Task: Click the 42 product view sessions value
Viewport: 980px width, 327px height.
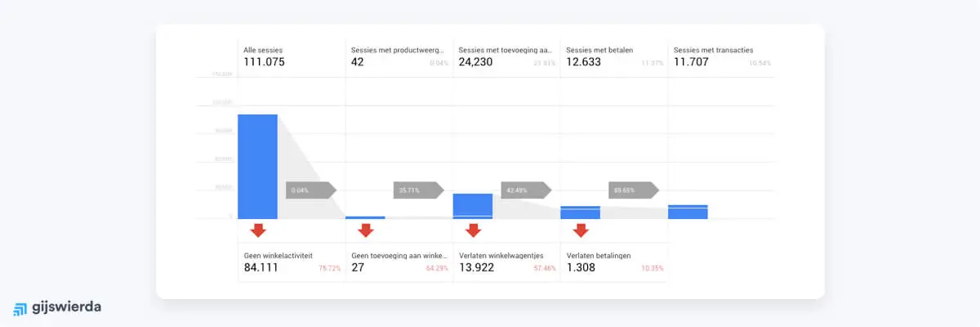Action: [x=358, y=62]
